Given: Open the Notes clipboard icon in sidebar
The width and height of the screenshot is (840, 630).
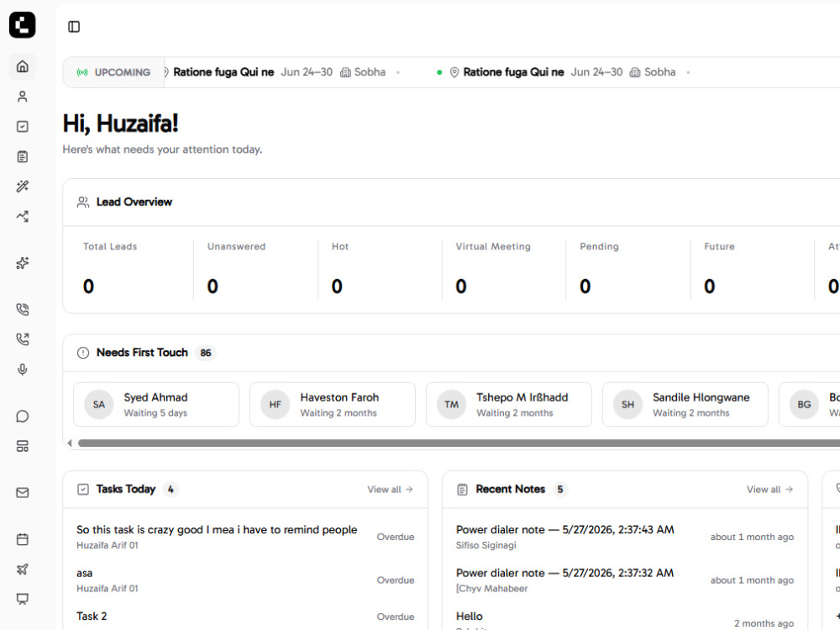Looking at the screenshot, I should coord(23,156).
